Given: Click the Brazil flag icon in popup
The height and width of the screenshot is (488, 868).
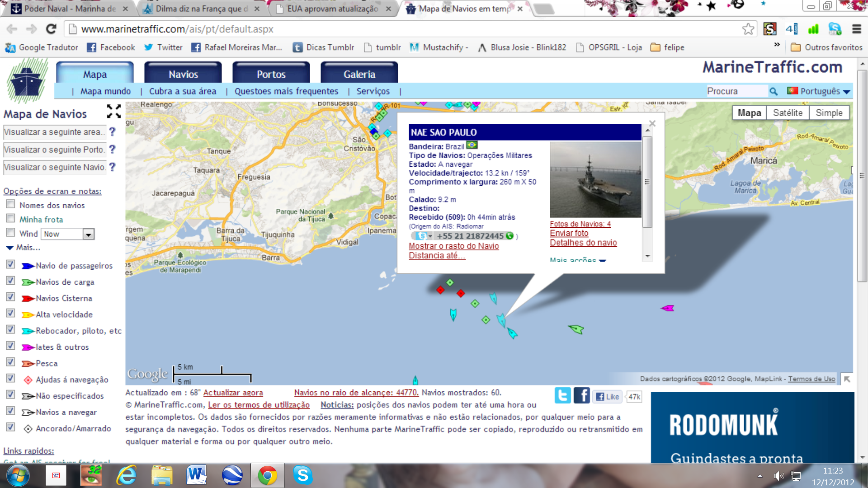Looking at the screenshot, I should pyautogui.click(x=472, y=145).
